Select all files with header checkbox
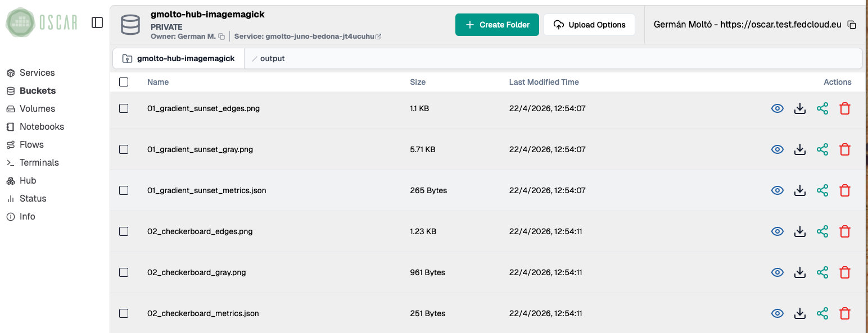This screenshot has width=868, height=333. click(124, 82)
